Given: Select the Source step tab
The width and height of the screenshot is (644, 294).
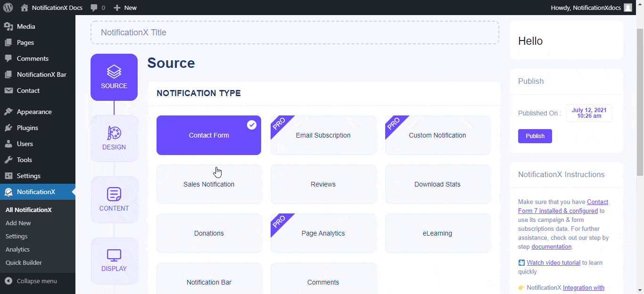Looking at the screenshot, I should click(114, 77).
